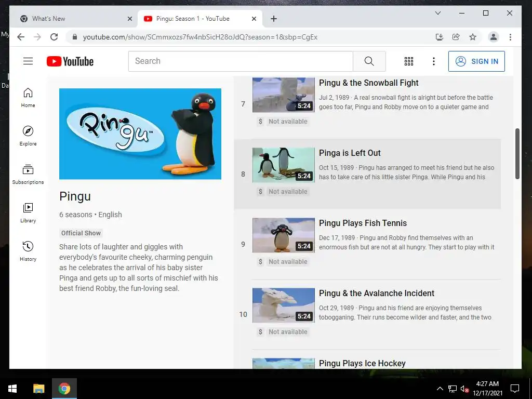Click the Pingu show title heading
The width and height of the screenshot is (532, 399).
pos(75,196)
